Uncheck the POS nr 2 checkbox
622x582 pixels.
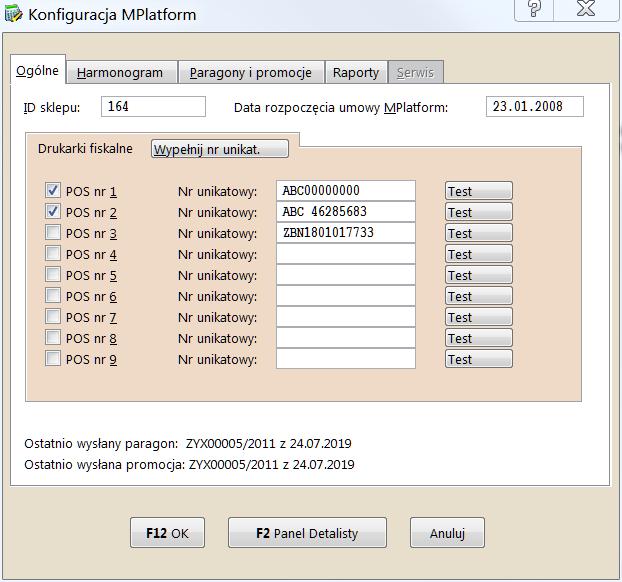click(x=53, y=211)
